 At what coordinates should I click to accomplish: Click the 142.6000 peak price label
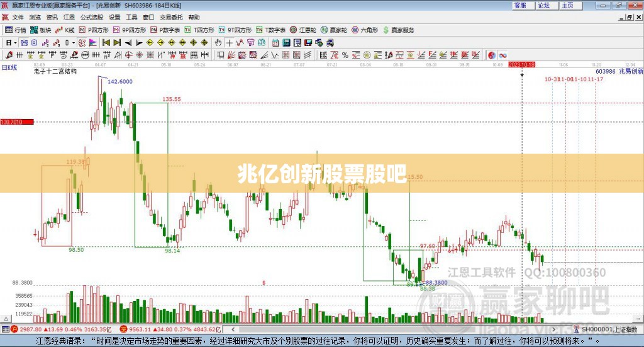pos(120,81)
